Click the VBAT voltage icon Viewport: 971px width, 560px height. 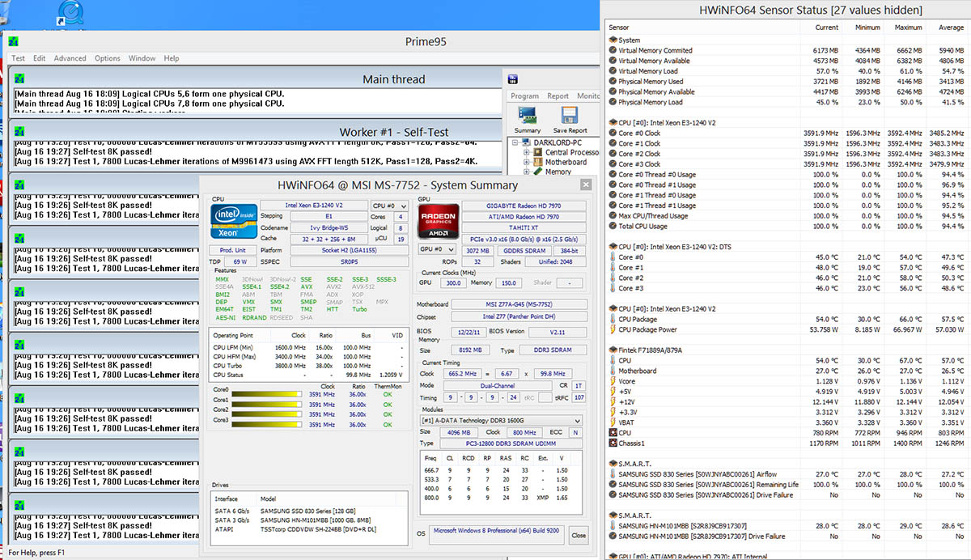(613, 422)
